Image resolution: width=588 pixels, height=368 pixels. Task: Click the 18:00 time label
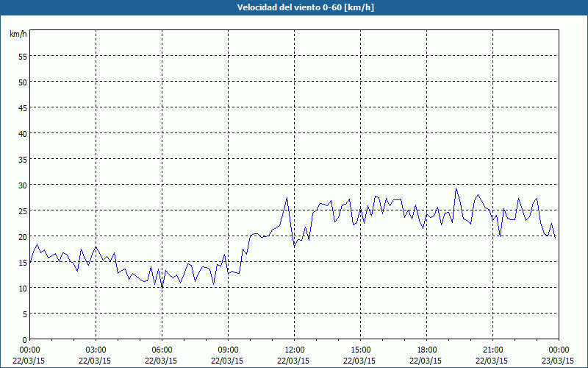[427, 350]
